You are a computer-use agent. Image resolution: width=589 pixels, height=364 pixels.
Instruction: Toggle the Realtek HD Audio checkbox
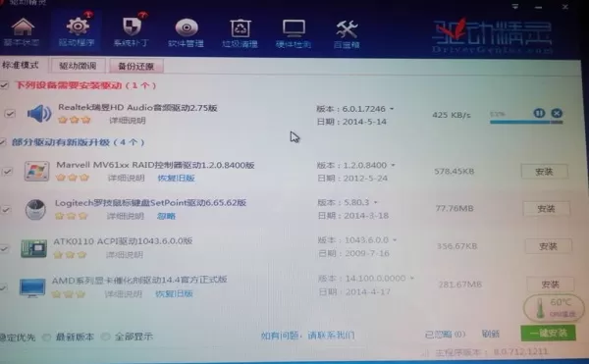pos(10,114)
